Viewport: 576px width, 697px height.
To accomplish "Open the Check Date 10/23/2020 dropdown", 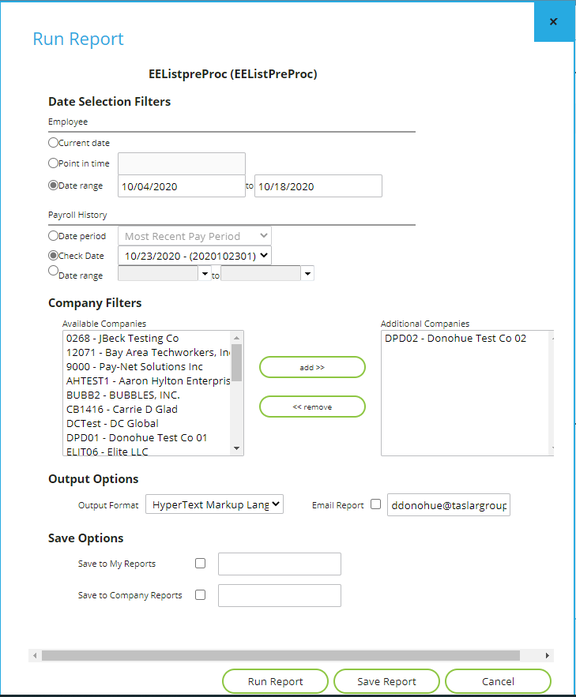I will [x=195, y=256].
